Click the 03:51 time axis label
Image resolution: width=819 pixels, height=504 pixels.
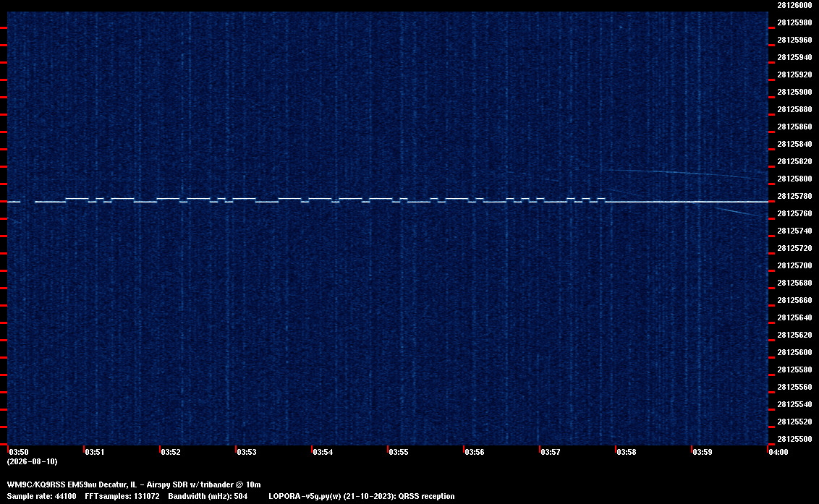(x=95, y=452)
